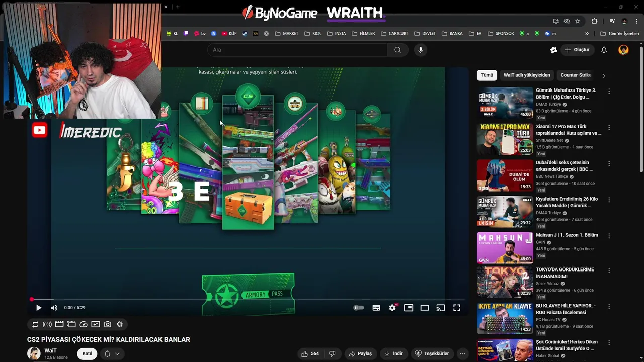Enter fullscreen mode

click(x=457, y=308)
